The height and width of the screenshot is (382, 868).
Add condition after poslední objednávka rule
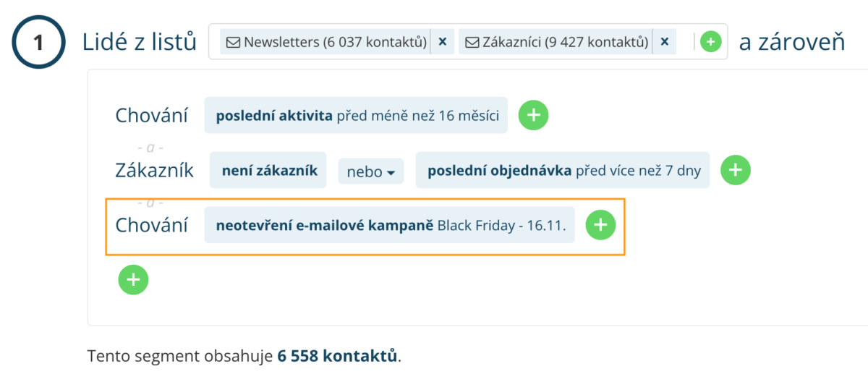pyautogui.click(x=735, y=170)
